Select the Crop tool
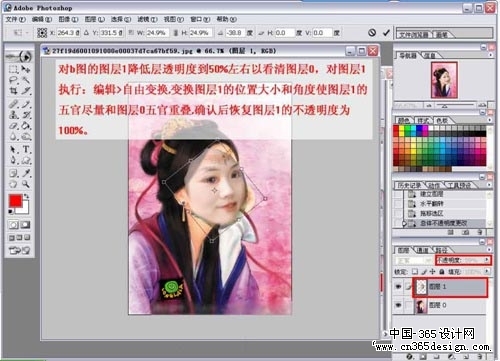The image size is (500, 361). pyautogui.click(x=13, y=91)
